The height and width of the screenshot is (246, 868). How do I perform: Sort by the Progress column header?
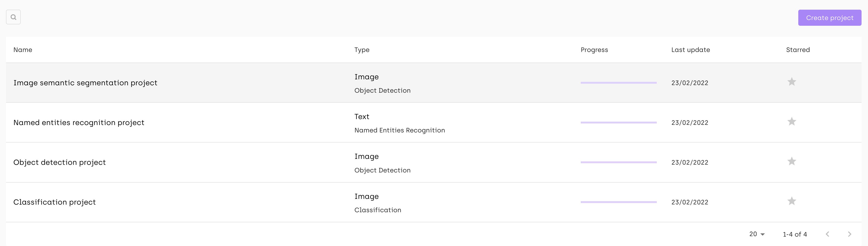594,50
